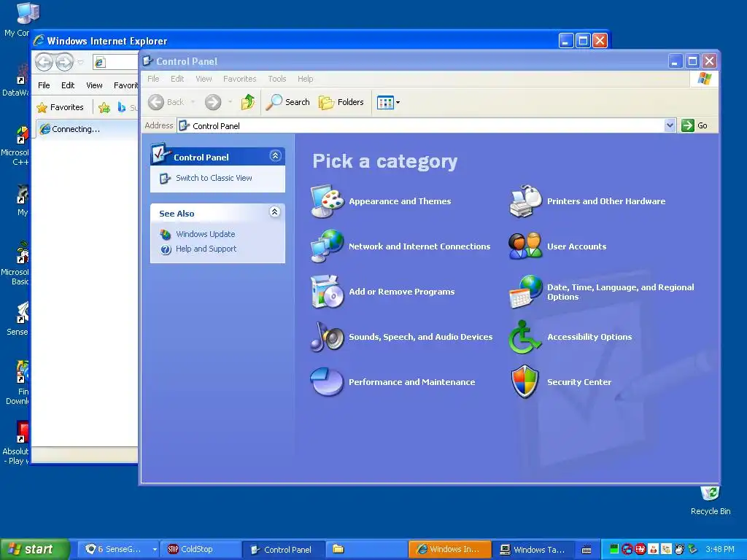Open the Help menu in Control Panel
Image resolution: width=747 pixels, height=560 pixels.
click(x=306, y=79)
